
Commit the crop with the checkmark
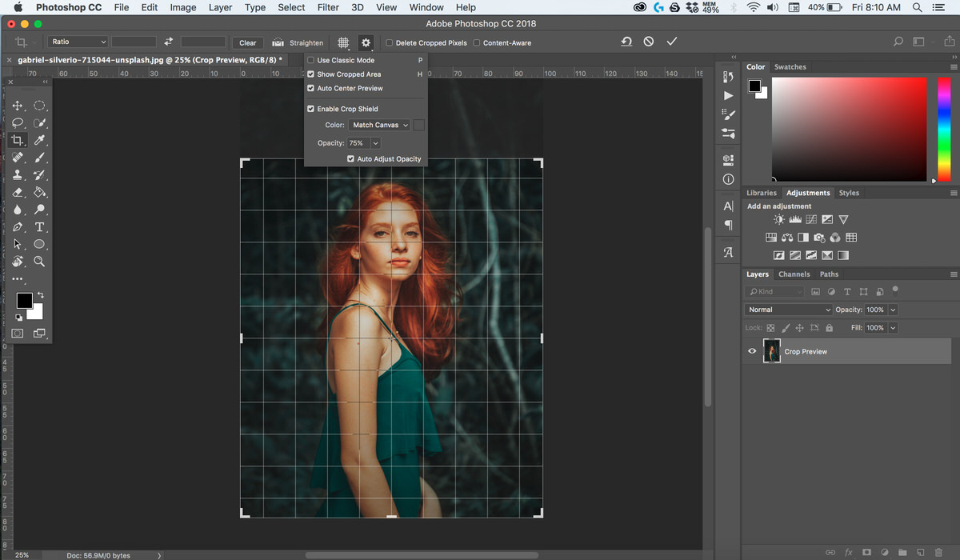tap(672, 42)
